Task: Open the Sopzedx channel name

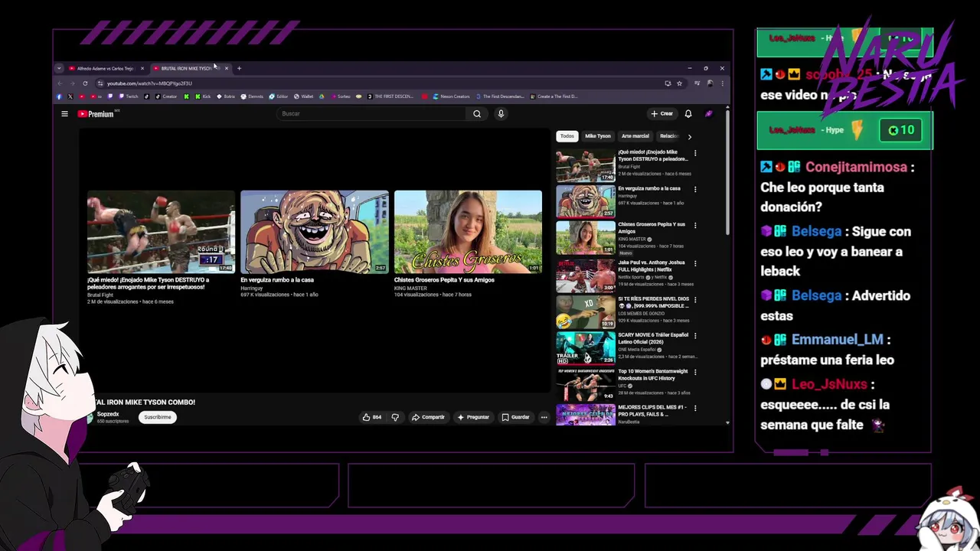Action: tap(108, 414)
